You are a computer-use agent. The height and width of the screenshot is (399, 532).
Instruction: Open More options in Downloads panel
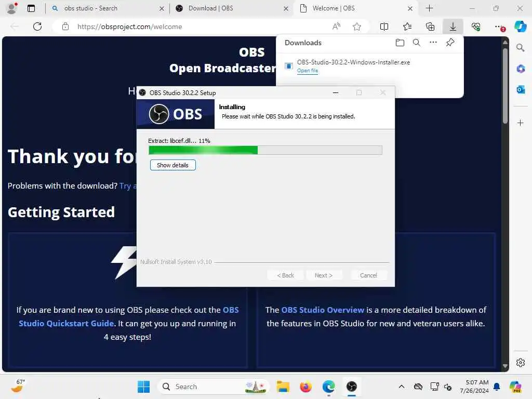(433, 43)
